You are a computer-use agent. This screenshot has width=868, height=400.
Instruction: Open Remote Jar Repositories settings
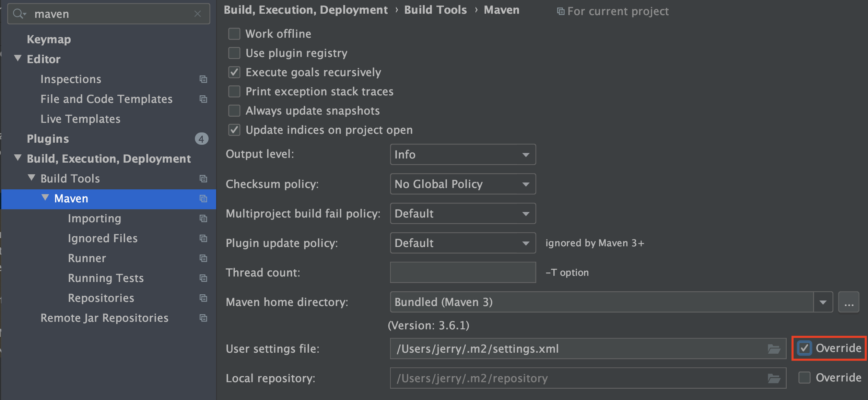(x=105, y=318)
